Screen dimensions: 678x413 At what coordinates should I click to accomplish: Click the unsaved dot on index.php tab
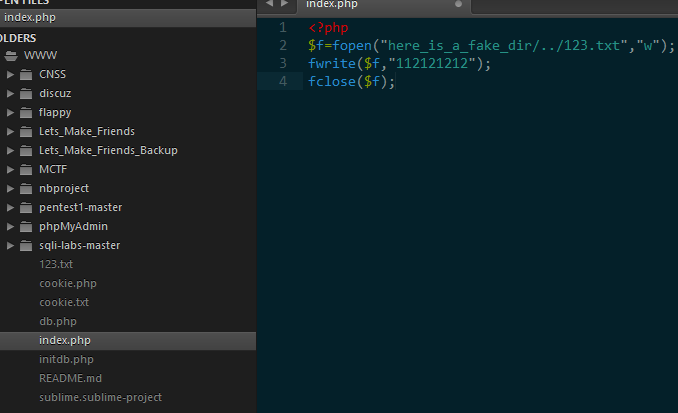[x=458, y=5]
